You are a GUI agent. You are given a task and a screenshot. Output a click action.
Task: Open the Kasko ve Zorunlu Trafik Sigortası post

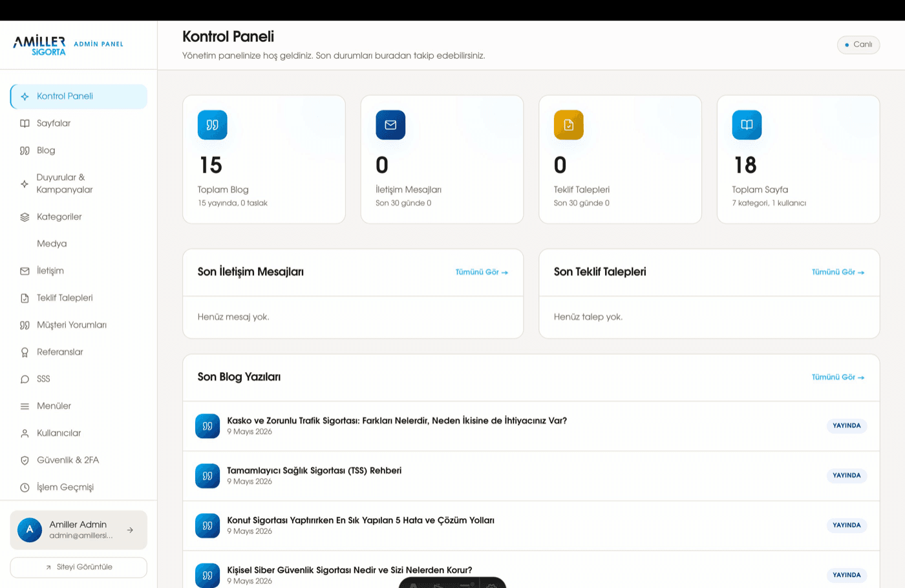pos(397,421)
